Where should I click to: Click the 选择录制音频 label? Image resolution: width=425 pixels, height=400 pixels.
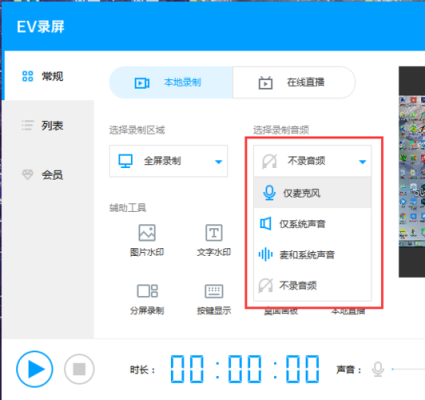[x=281, y=130]
